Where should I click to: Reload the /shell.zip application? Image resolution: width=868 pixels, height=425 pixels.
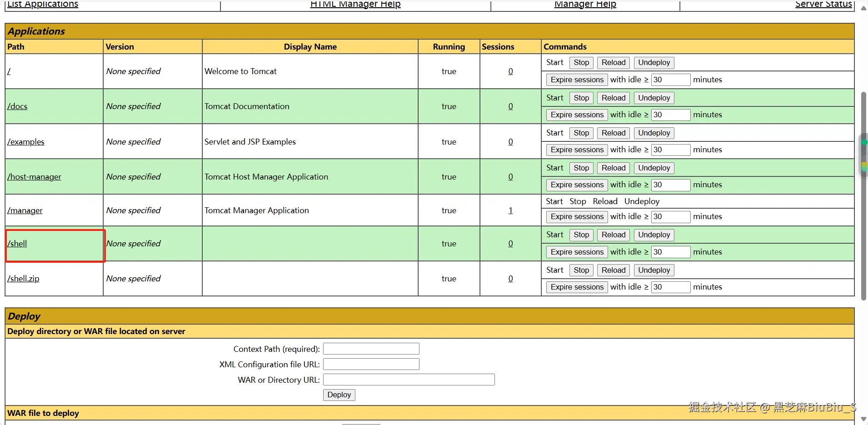point(614,270)
